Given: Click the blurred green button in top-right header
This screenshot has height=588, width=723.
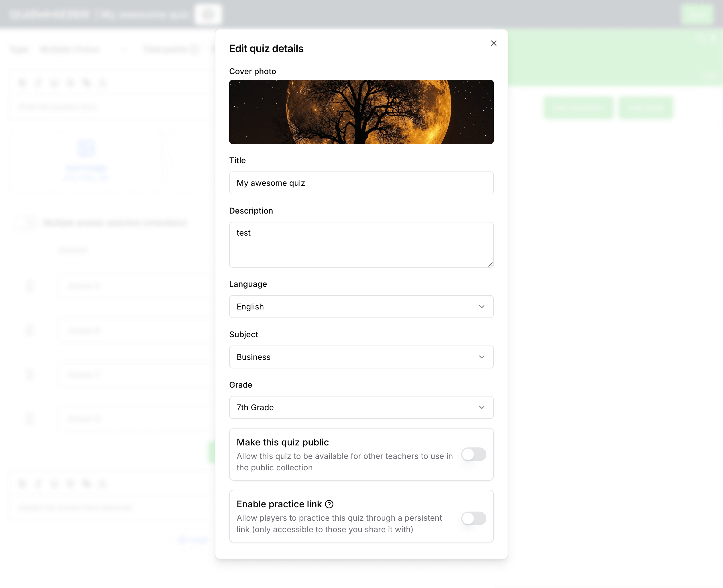Looking at the screenshot, I should point(697,14).
